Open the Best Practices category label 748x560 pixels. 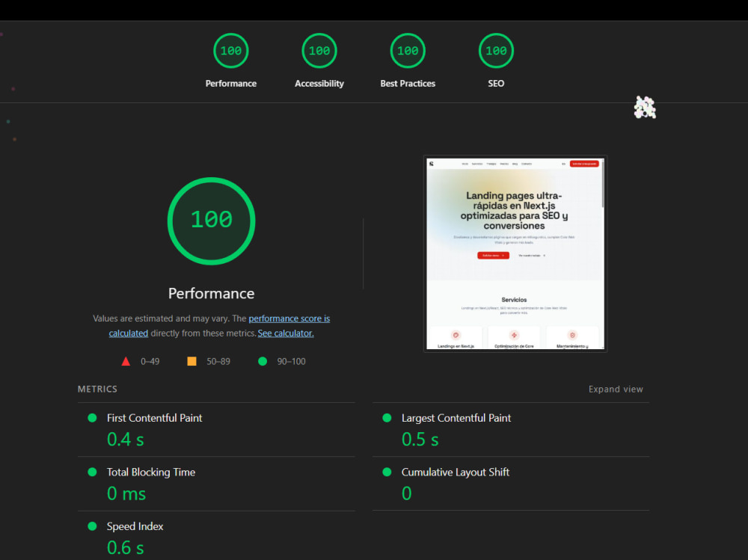click(408, 84)
